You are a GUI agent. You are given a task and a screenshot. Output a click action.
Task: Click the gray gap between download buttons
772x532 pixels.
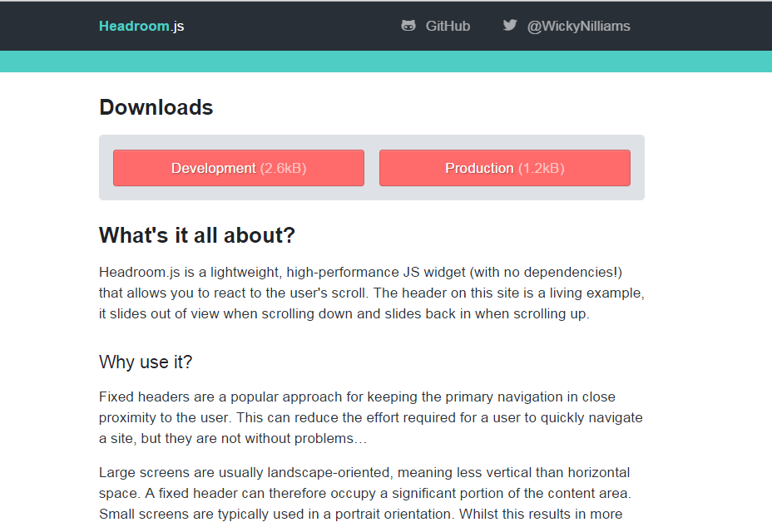(x=372, y=168)
